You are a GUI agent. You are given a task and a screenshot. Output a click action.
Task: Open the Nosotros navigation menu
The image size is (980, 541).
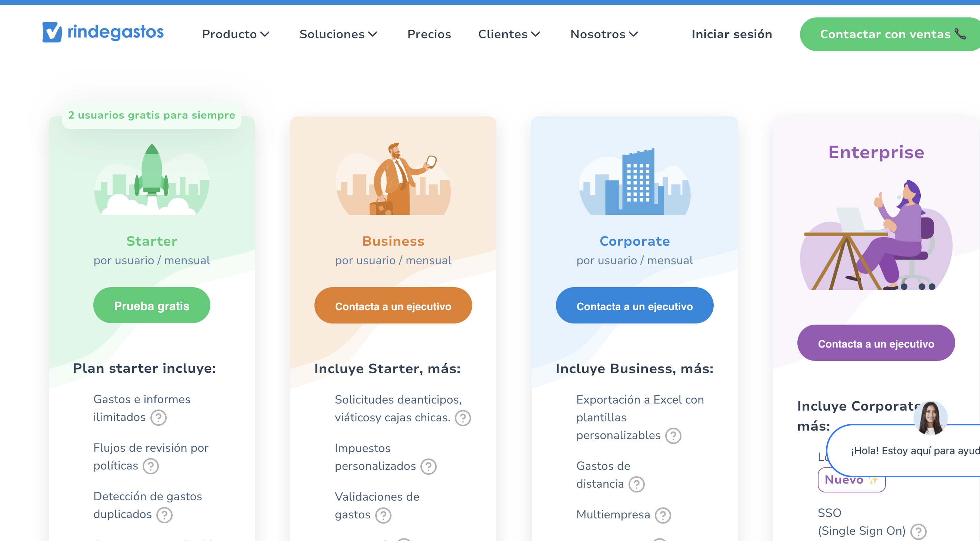coord(604,34)
